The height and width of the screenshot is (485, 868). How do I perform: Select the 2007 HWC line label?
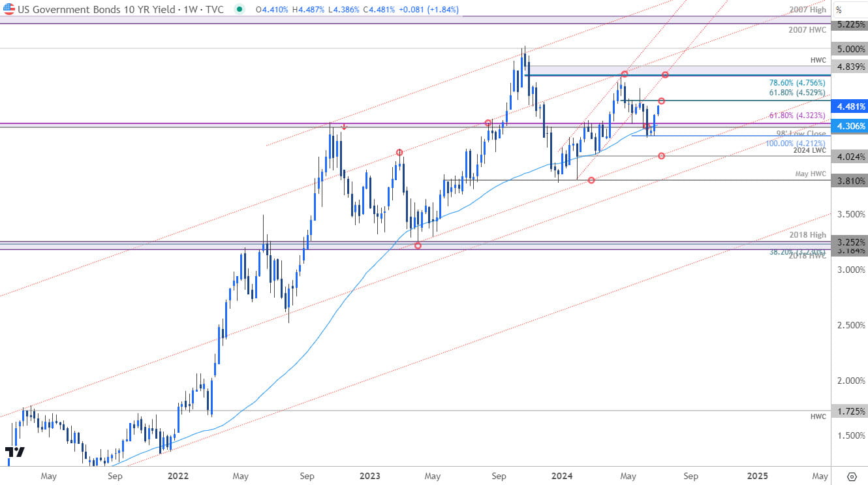coord(808,31)
